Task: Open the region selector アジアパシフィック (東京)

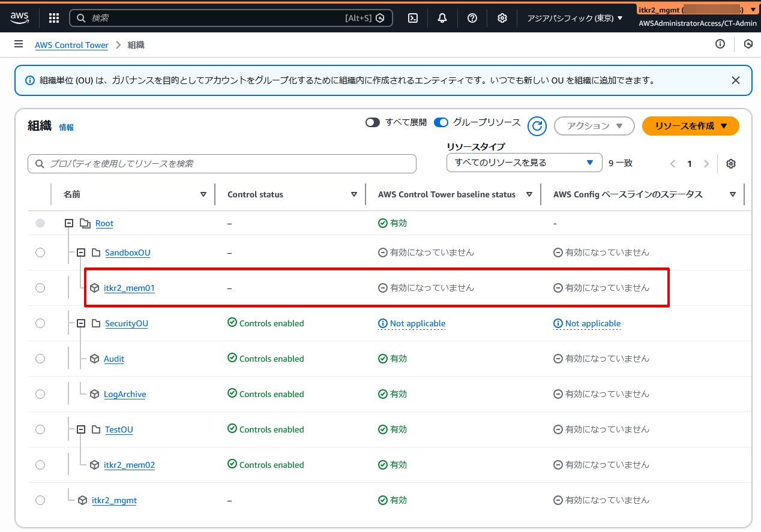Action: (575, 18)
